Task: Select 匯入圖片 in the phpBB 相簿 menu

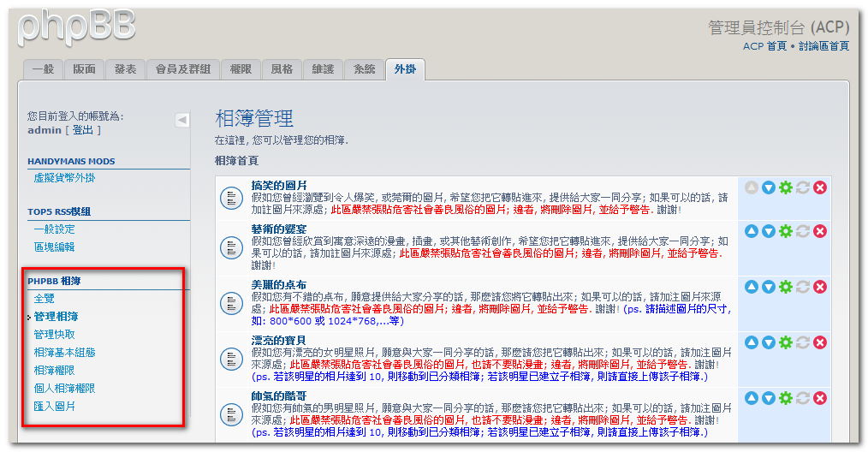Action: tap(55, 406)
